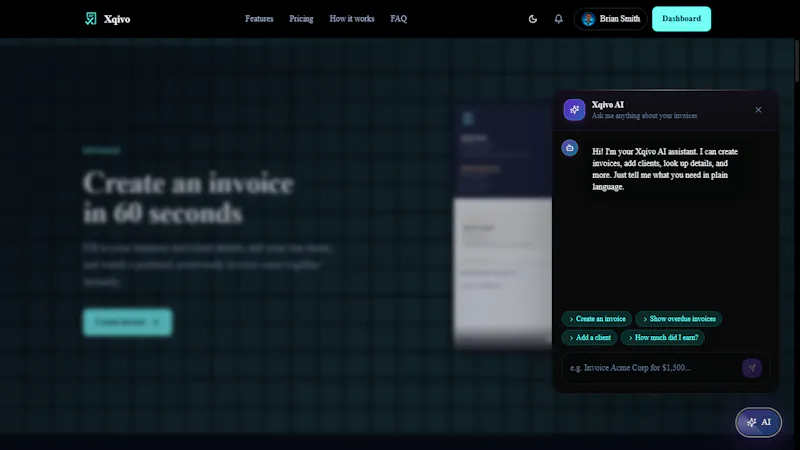Send the chat message arrow icon
Screen dimensions: 800x450
pos(752,368)
